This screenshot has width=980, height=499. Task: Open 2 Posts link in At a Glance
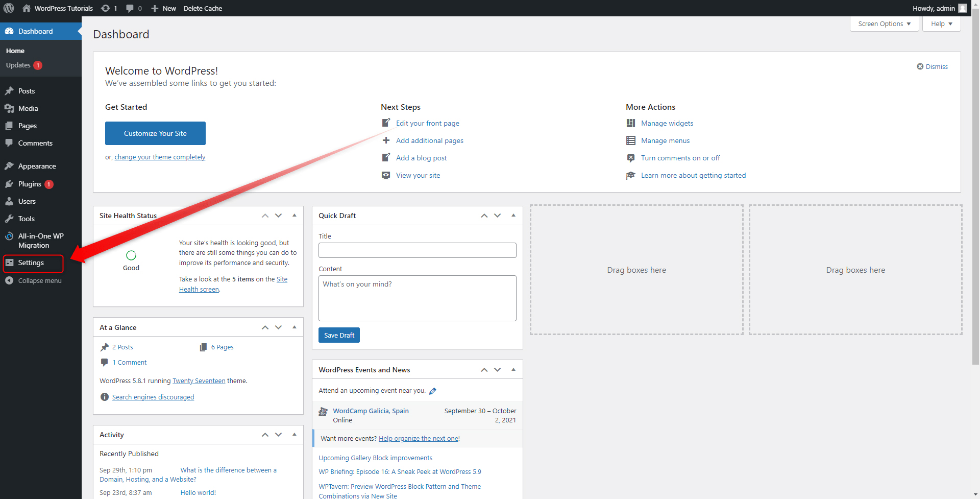click(122, 347)
